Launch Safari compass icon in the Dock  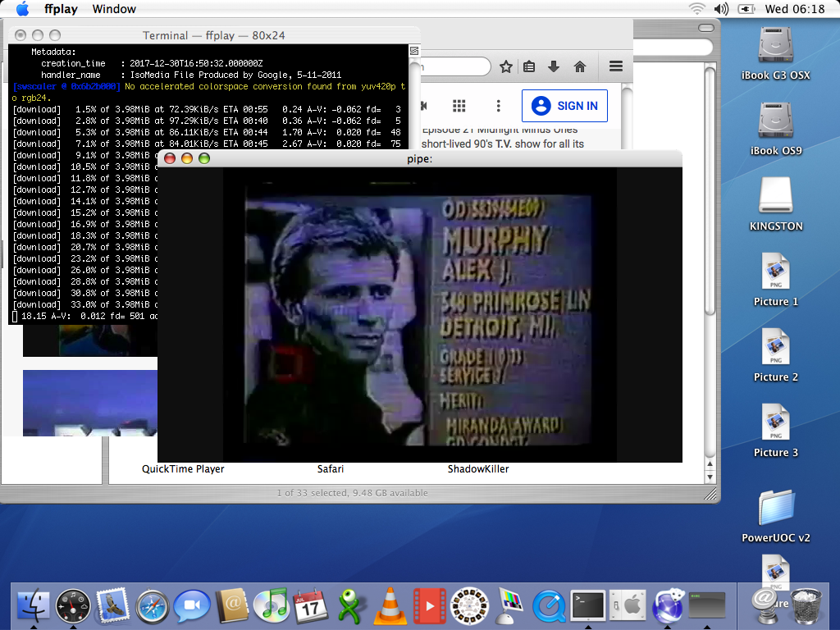point(152,606)
